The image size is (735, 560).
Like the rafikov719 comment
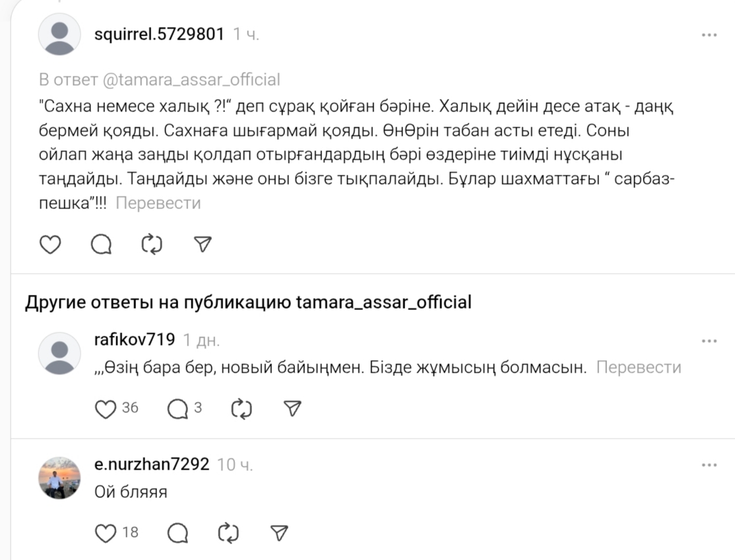106,409
